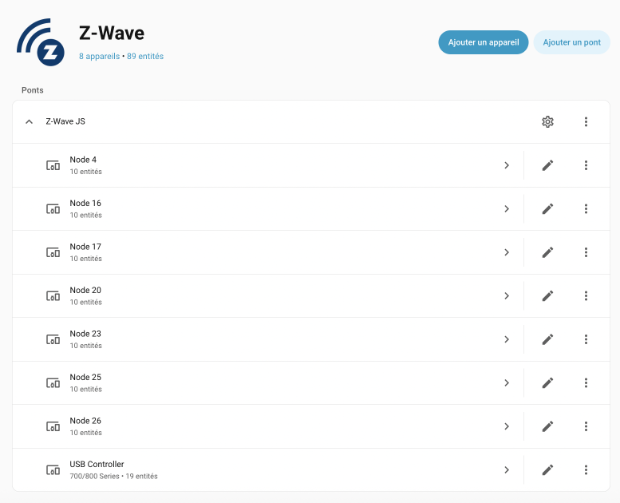Click the 700/800 Series • 19 entités subtitle

click(113, 476)
